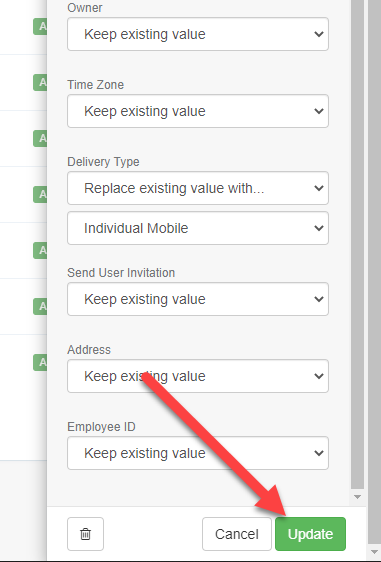Open the Individual Mobile dropdown

198,228
